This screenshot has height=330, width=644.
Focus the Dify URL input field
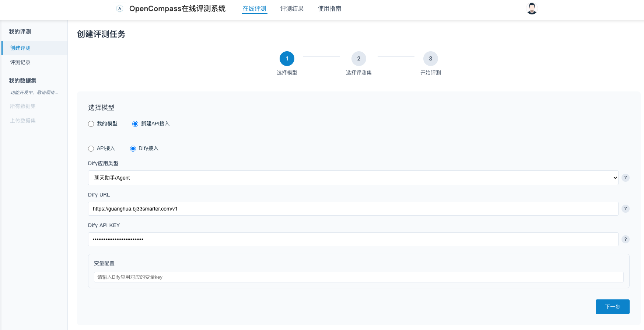353,209
